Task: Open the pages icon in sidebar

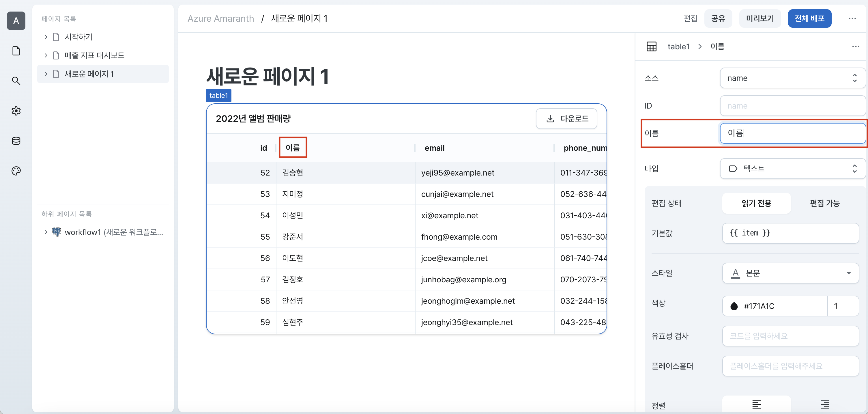Action: click(x=16, y=51)
